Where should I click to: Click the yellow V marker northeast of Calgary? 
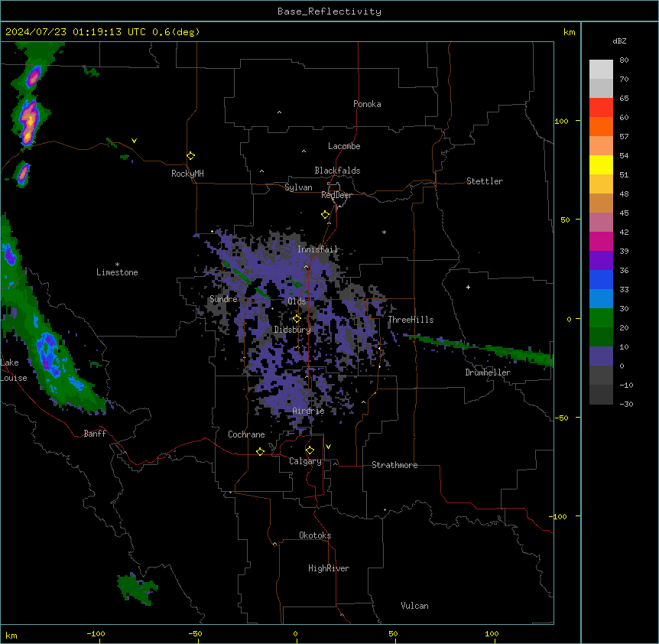click(x=328, y=447)
